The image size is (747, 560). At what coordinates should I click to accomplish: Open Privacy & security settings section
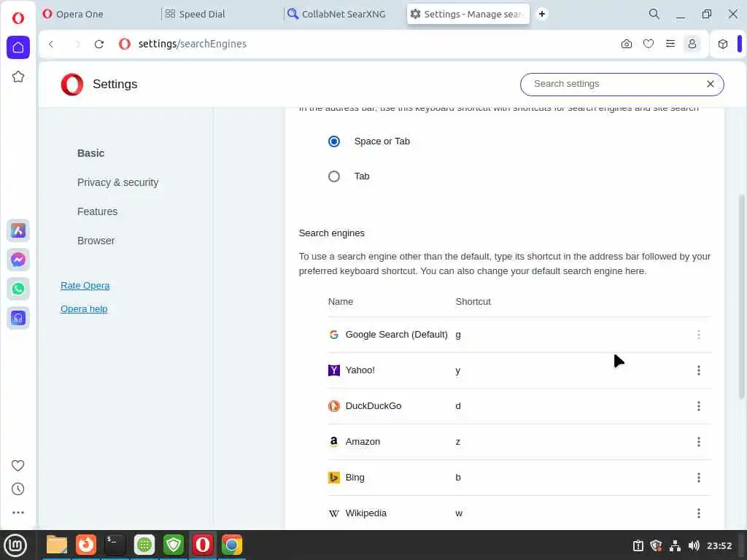(x=117, y=182)
